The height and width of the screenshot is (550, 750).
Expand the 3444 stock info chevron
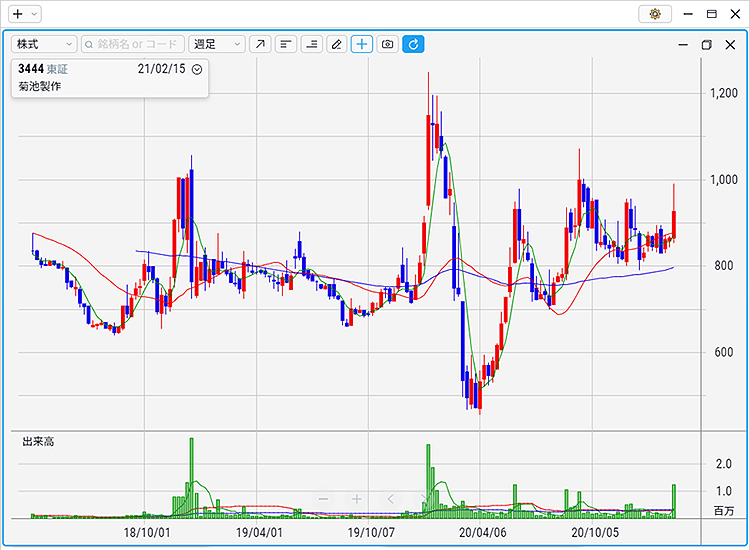197,69
